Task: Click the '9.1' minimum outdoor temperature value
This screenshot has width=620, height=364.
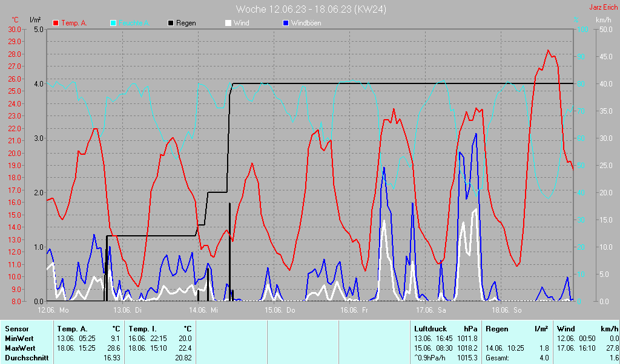Action: 116,339
